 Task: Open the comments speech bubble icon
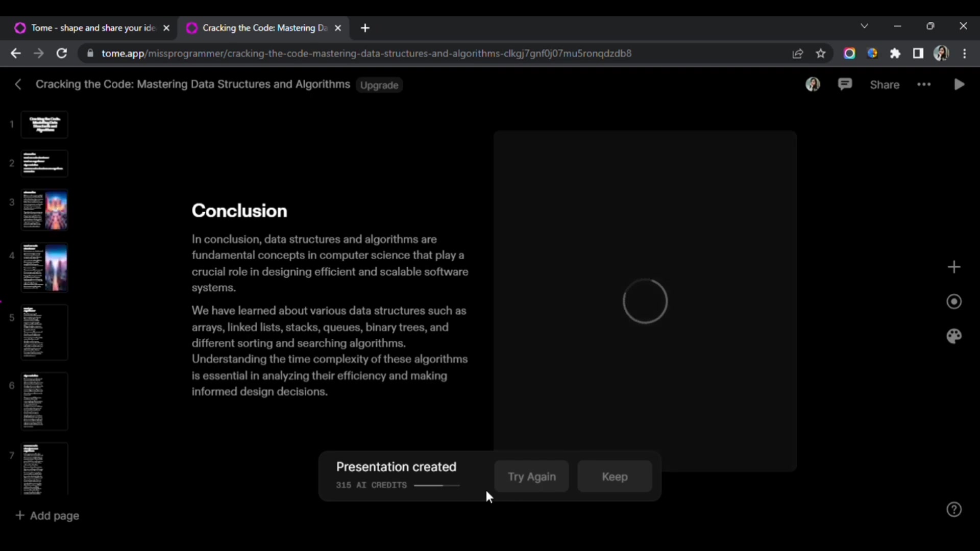(x=845, y=85)
